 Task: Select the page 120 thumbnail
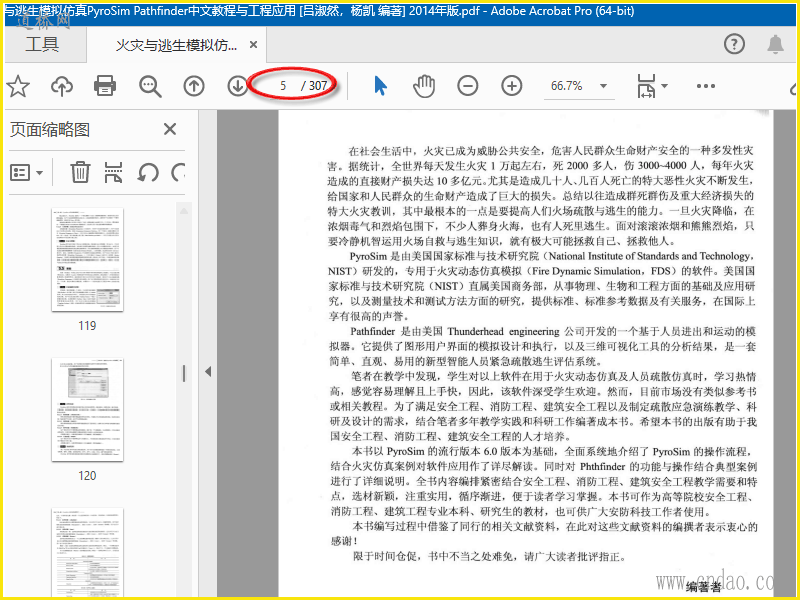[x=87, y=410]
